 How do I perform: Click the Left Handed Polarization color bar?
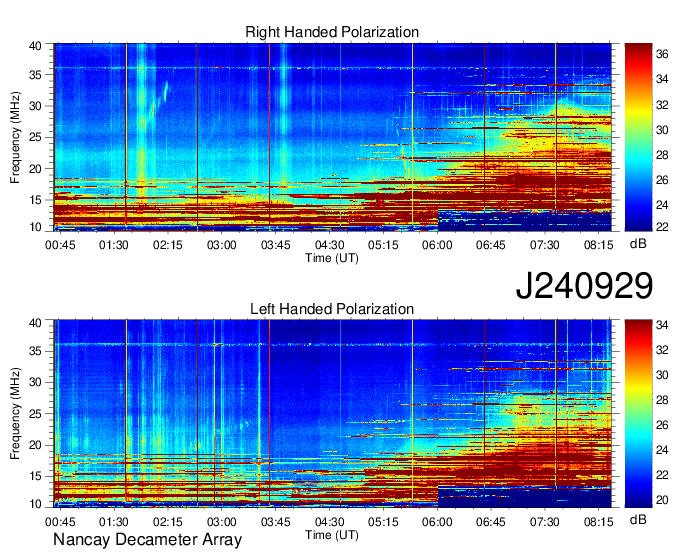point(638,414)
